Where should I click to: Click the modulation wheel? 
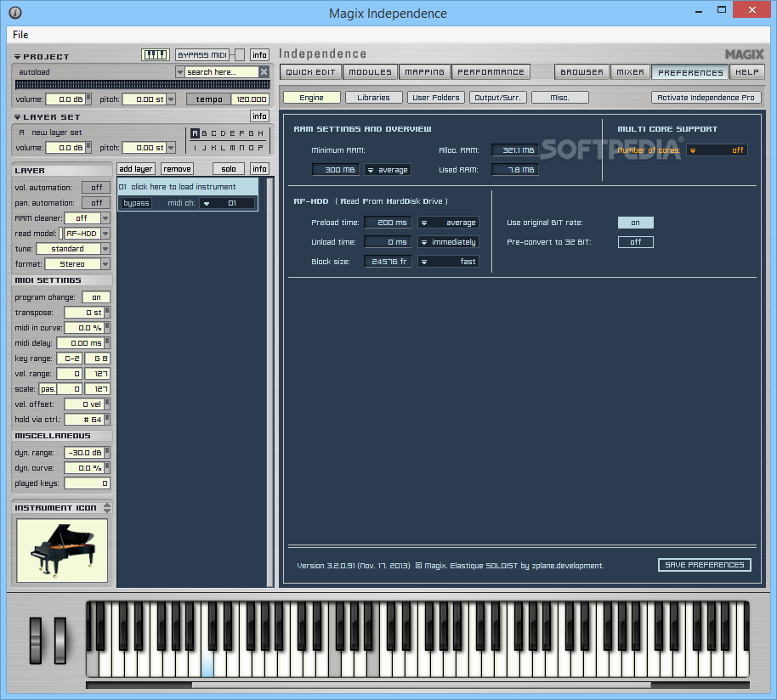[x=60, y=640]
